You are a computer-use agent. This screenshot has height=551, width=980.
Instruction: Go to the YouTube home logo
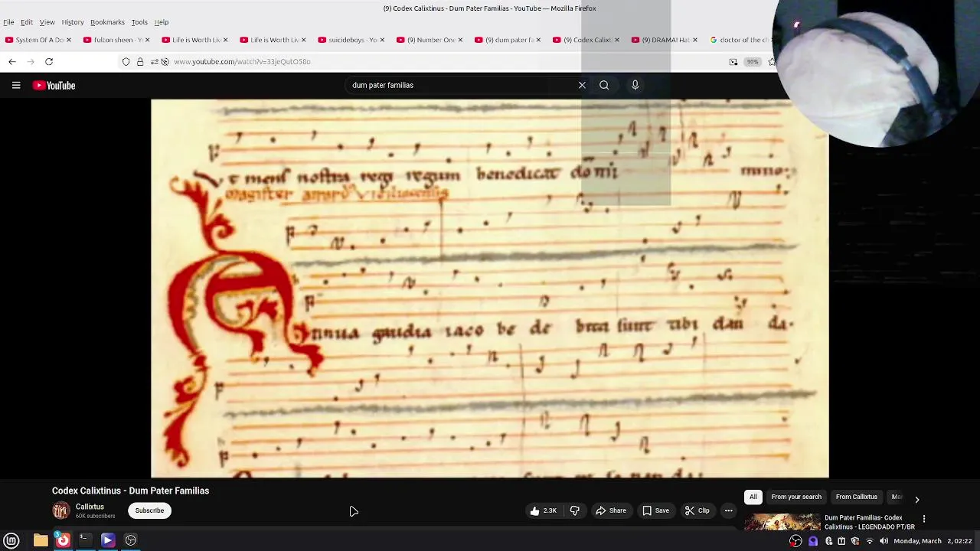tap(54, 86)
